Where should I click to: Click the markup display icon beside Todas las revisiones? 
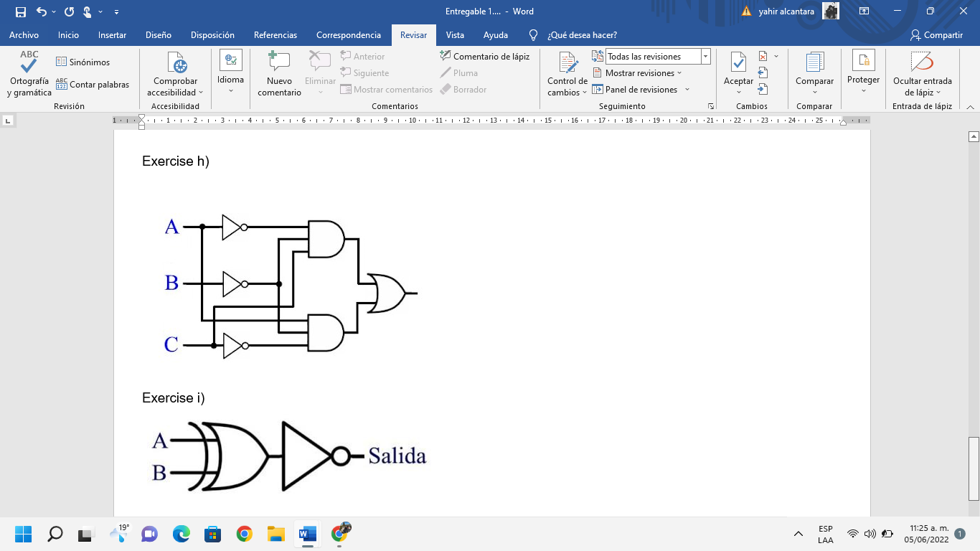coord(598,56)
